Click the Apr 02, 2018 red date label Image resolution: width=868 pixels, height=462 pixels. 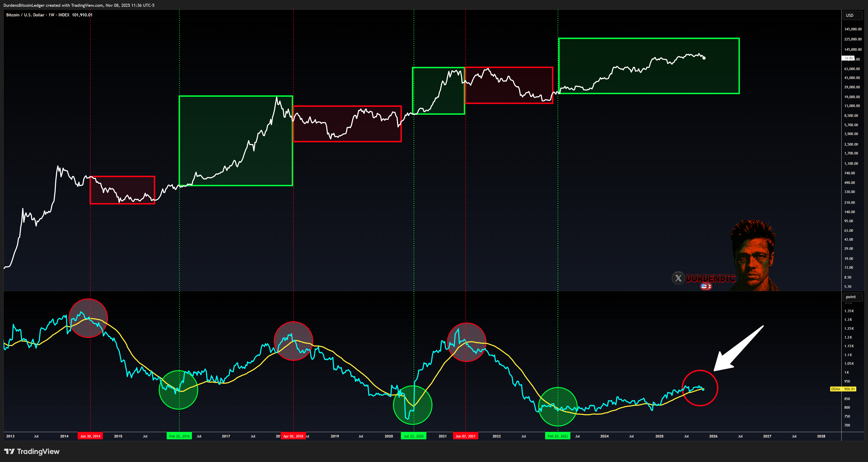[293, 436]
